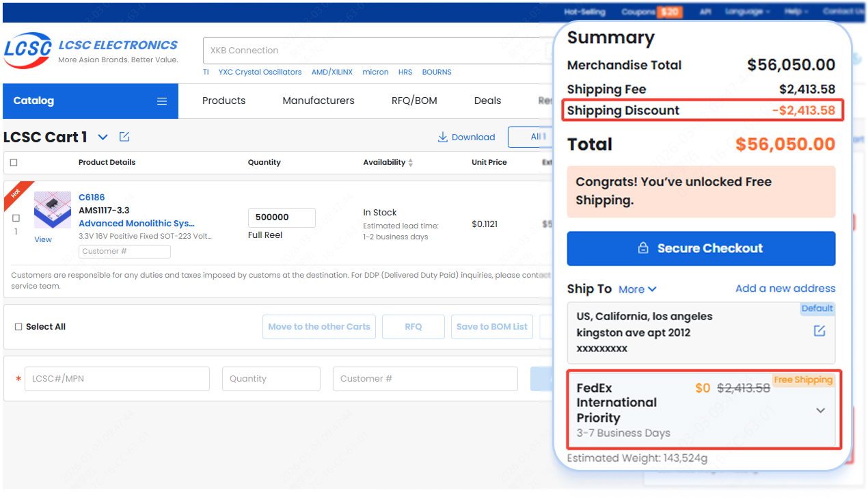
Task: Toggle the header select-all checkbox
Action: 14,163
